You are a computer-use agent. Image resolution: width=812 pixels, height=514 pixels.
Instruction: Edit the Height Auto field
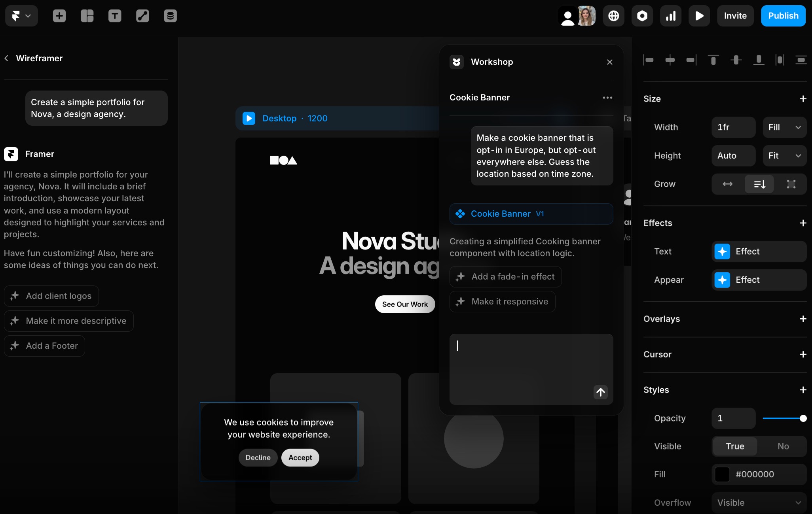click(x=734, y=156)
